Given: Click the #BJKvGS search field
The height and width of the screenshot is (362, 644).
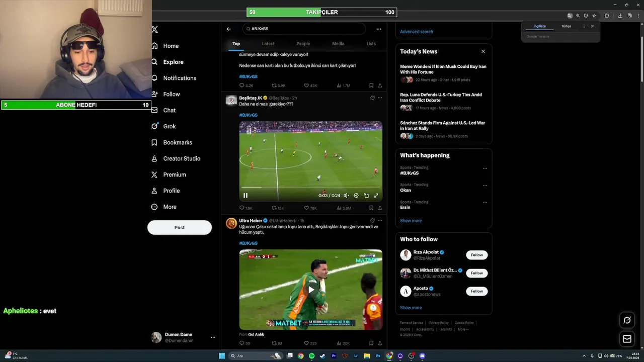Looking at the screenshot, I should (x=304, y=29).
